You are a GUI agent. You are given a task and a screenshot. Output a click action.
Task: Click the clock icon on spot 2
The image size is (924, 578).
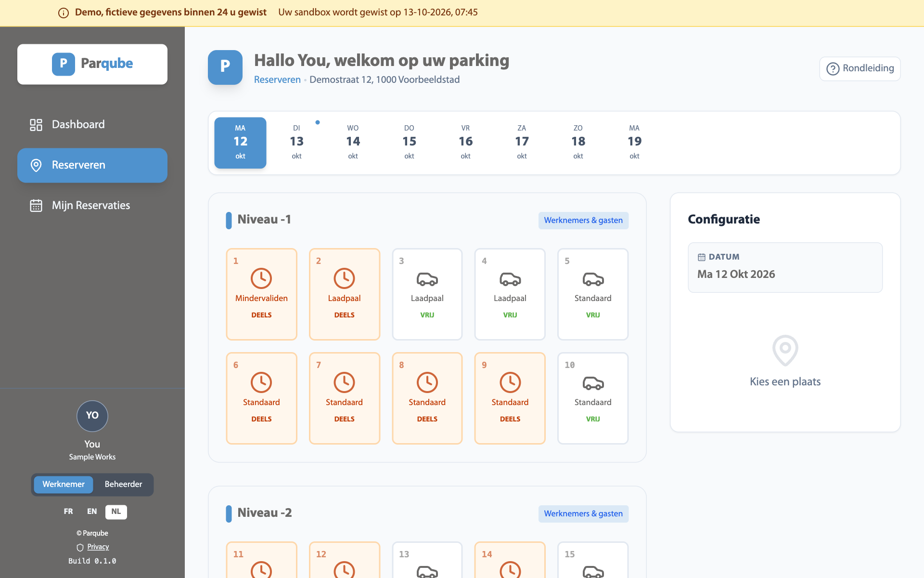344,278
